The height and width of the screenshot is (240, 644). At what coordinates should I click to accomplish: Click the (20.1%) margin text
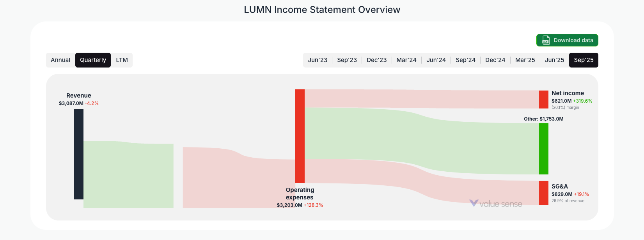pyautogui.click(x=565, y=108)
